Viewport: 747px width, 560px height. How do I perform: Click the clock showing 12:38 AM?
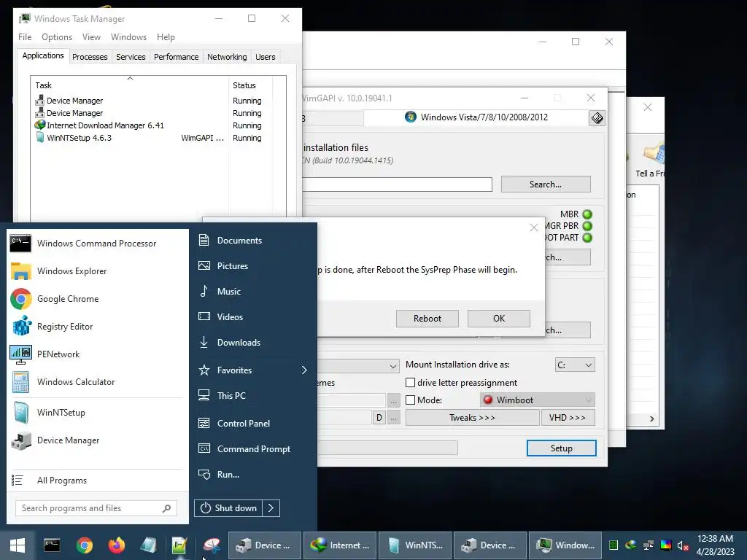coord(715,539)
